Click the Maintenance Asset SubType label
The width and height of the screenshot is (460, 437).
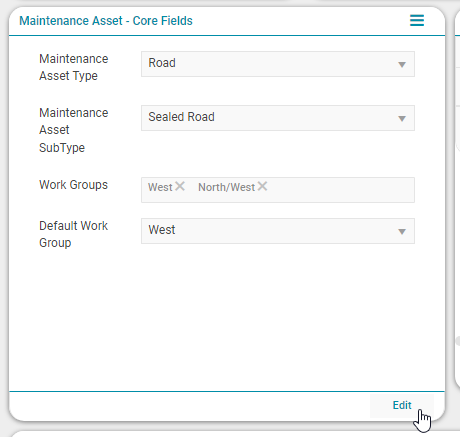point(74,130)
